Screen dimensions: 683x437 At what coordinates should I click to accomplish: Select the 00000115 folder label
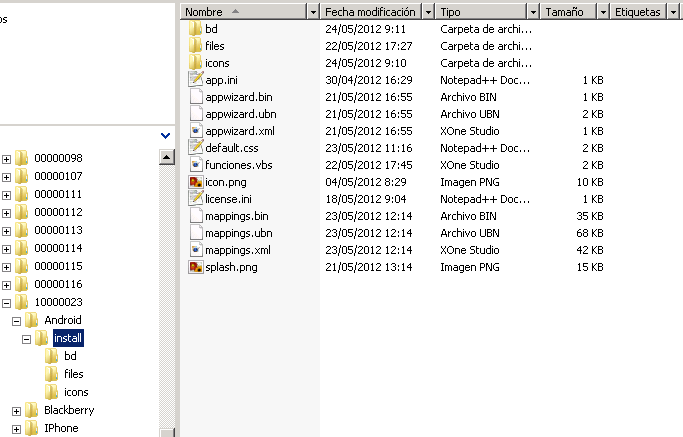click(x=58, y=266)
